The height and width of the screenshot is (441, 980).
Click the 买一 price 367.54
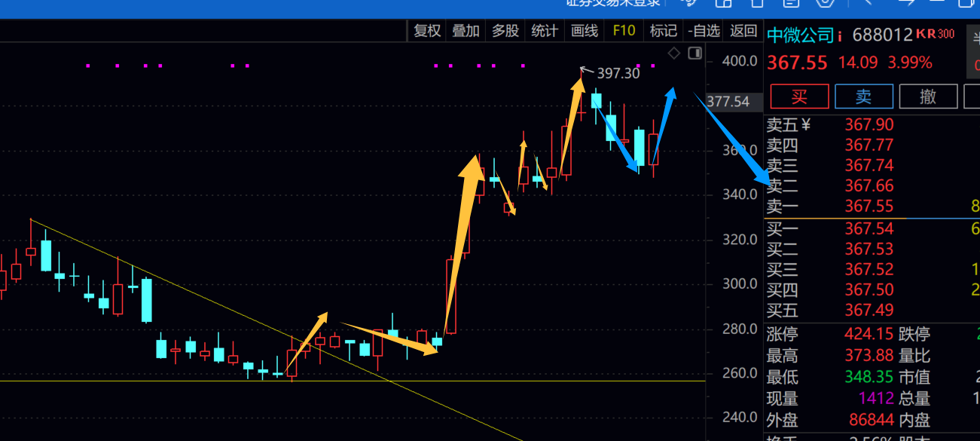[869, 228]
